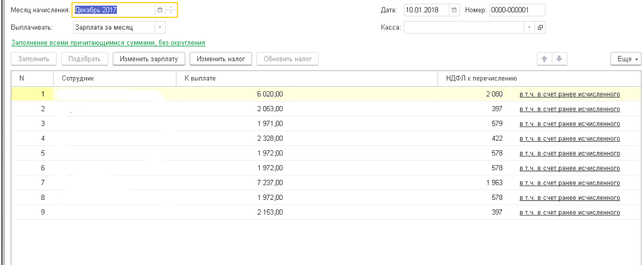
Task: Click the Подобрать button
Action: pos(85,59)
